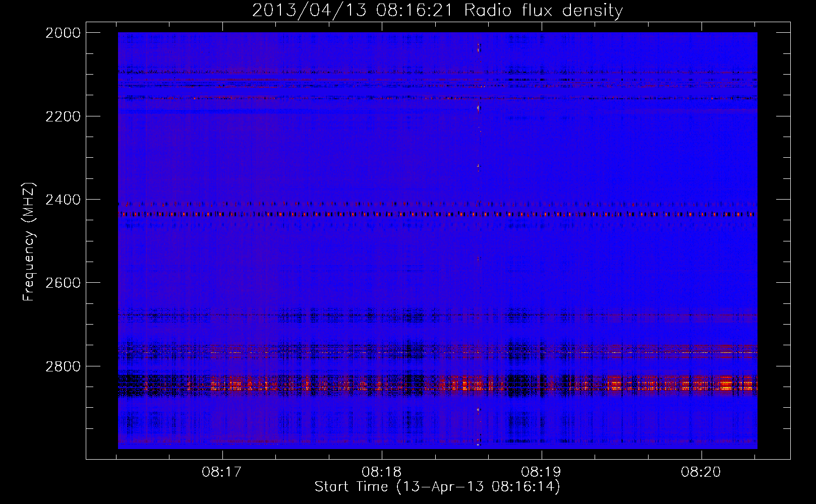Click the 2000 frequency tick label
The height and width of the screenshot is (504, 816).
(63, 33)
